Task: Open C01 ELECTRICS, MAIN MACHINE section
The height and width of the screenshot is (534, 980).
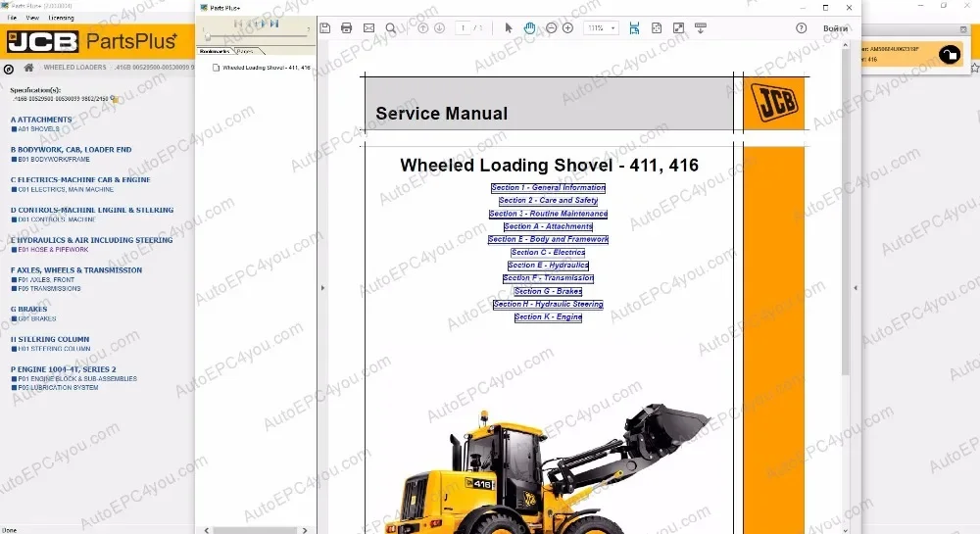Action: (63, 189)
